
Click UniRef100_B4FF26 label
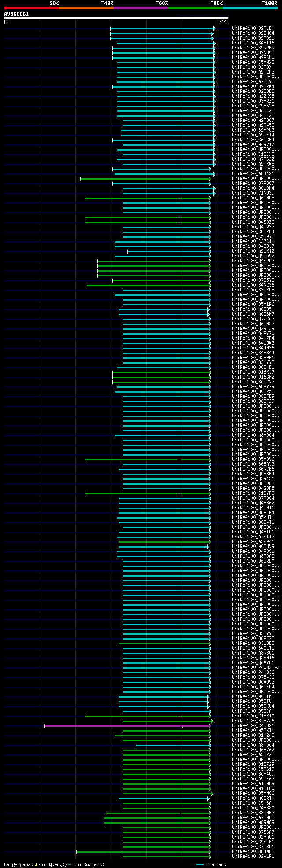253,115
